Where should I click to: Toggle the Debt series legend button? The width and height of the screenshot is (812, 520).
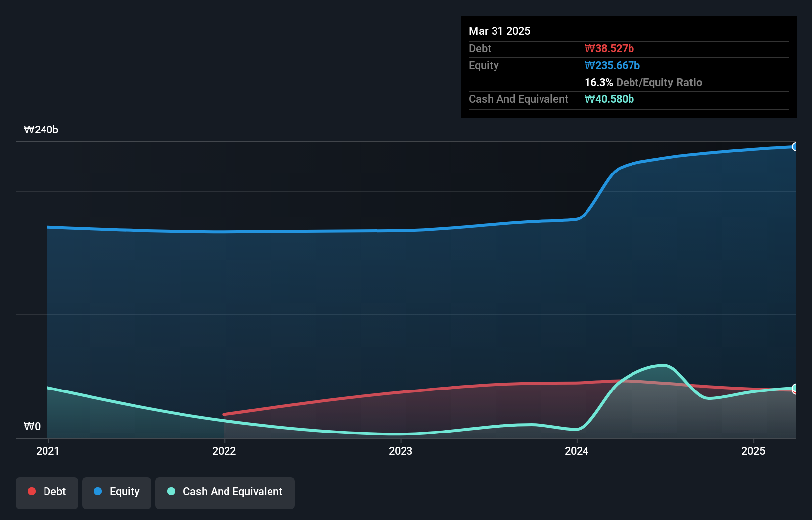(x=47, y=493)
